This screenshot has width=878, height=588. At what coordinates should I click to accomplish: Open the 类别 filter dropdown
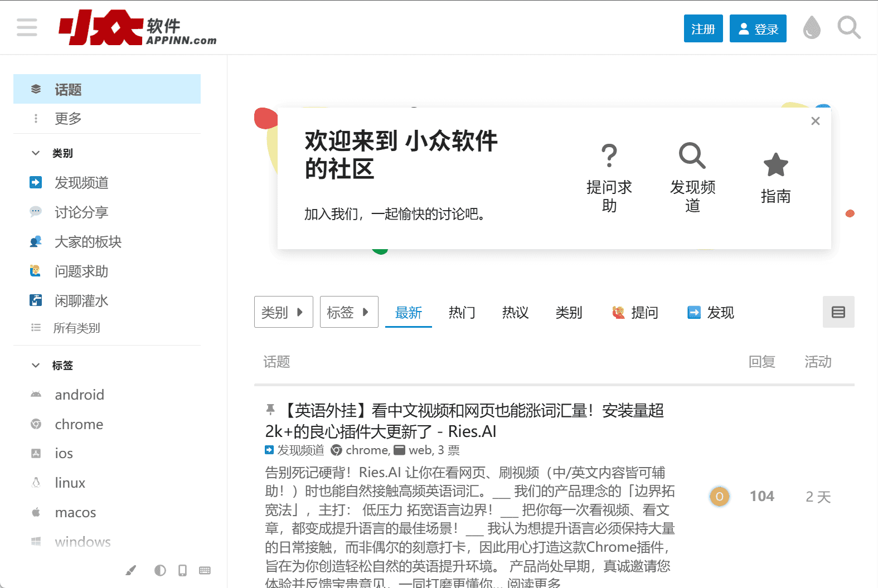pyautogui.click(x=283, y=312)
